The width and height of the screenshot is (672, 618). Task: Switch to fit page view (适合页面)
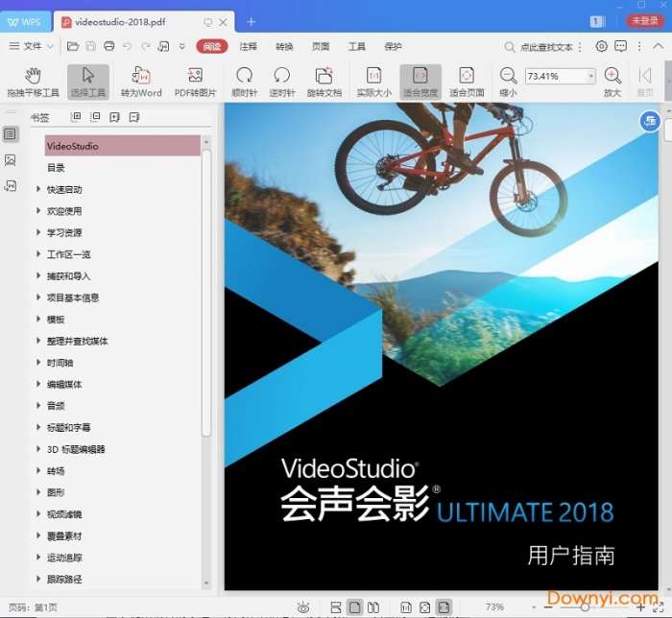coord(467,82)
